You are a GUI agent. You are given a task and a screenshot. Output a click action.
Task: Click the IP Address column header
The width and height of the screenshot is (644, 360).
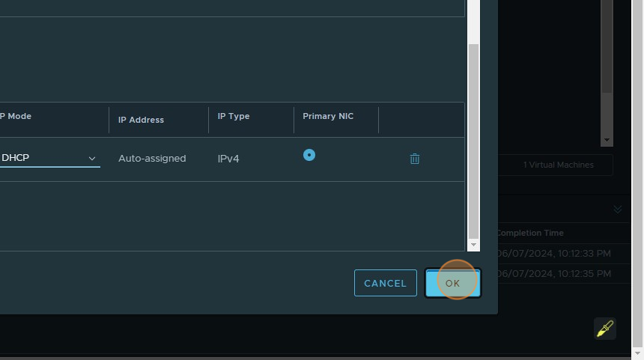141,120
